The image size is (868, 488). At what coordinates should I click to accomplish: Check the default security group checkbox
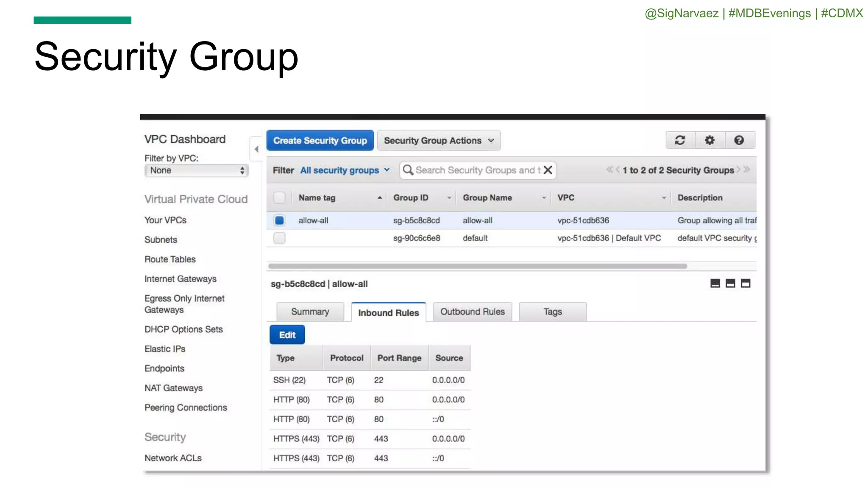click(279, 238)
